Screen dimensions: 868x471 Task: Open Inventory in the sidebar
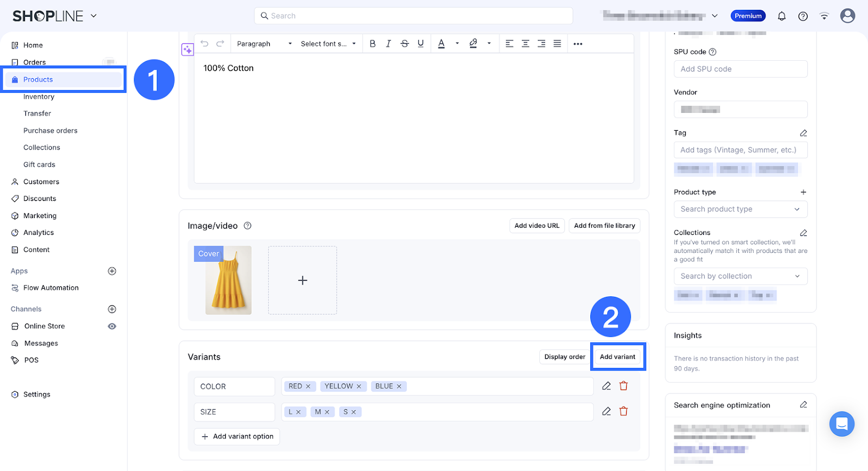[39, 97]
